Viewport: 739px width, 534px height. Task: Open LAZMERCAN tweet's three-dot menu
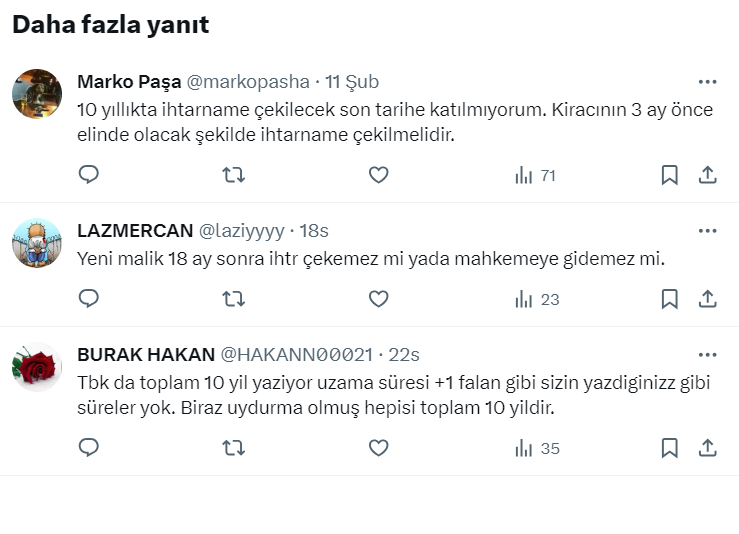pyautogui.click(x=707, y=231)
